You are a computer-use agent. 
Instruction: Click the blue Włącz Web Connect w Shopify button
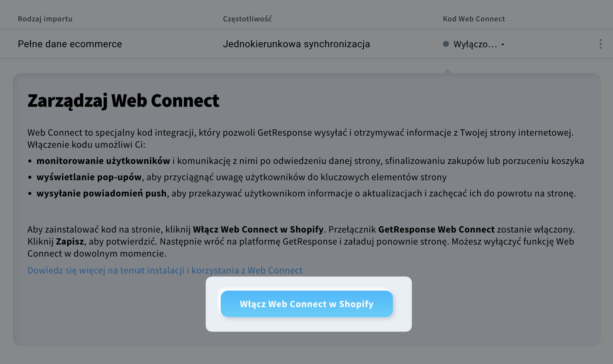[306, 304]
